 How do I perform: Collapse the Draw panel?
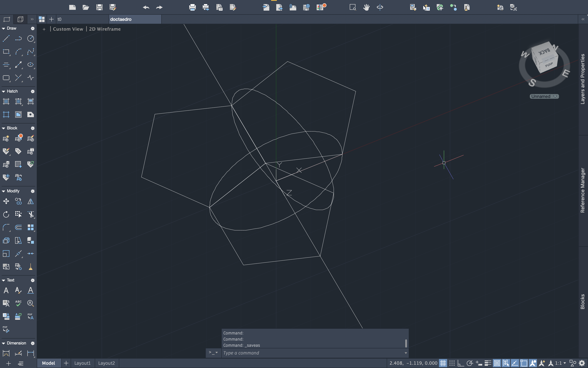click(x=3, y=28)
